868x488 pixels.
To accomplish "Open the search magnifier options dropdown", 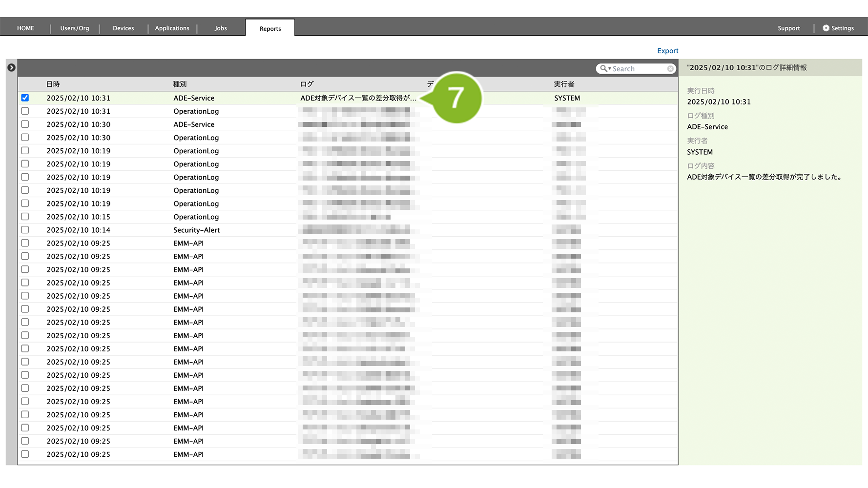I will [605, 69].
